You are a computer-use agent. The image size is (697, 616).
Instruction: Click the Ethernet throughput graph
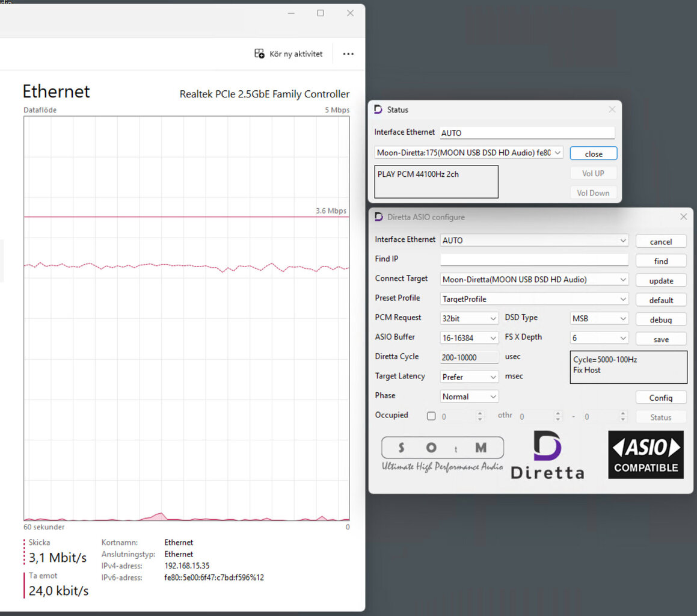tap(186, 318)
